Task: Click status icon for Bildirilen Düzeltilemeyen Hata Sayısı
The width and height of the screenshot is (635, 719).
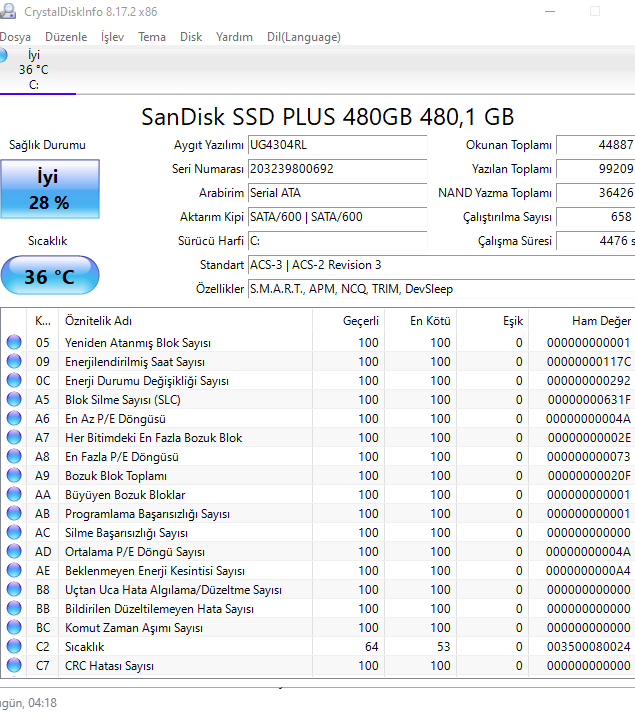Action: click(x=14, y=608)
